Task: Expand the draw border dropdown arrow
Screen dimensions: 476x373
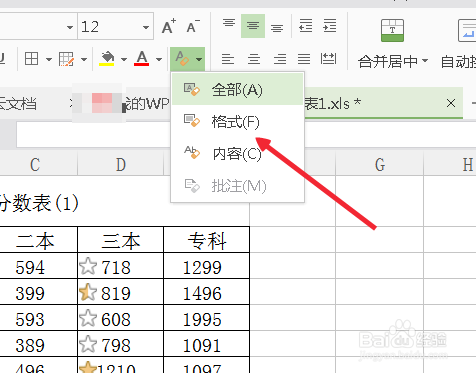Action: pyautogui.click(x=84, y=59)
